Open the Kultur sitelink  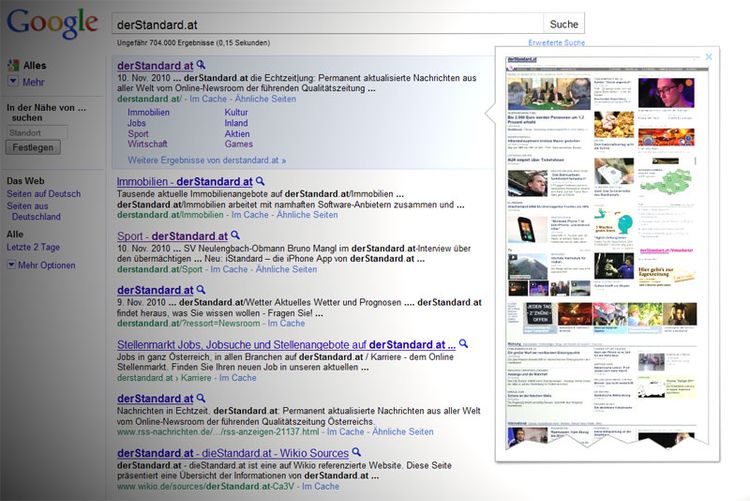point(236,112)
